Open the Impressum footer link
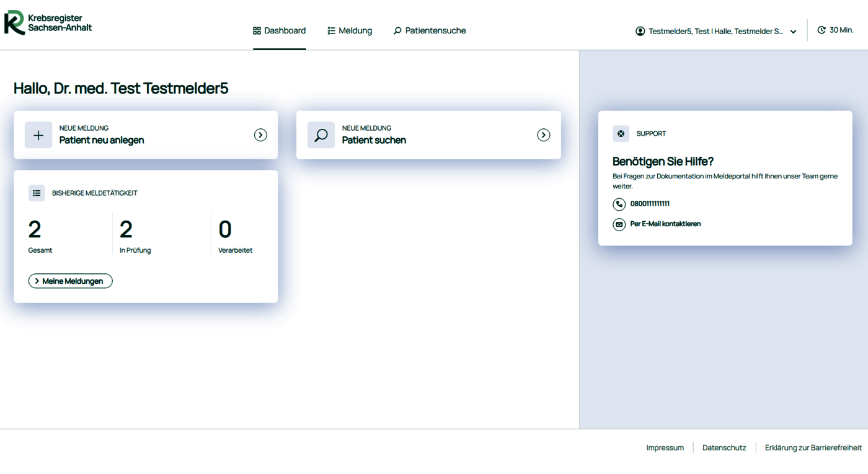Viewport: 868px width, 474px height. click(x=665, y=448)
